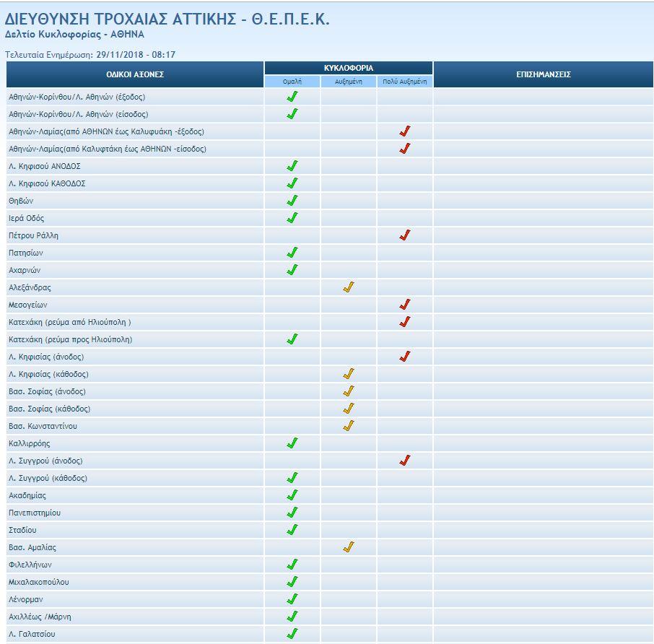Click the orange checkmark for Βασ. Κωνσταντίνου

349,426
